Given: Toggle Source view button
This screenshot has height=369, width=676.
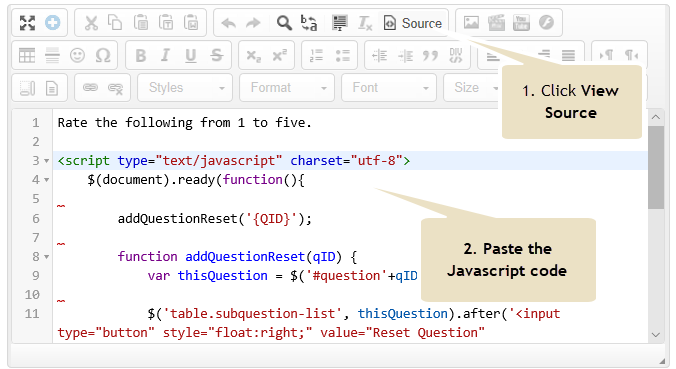Looking at the screenshot, I should (x=413, y=23).
